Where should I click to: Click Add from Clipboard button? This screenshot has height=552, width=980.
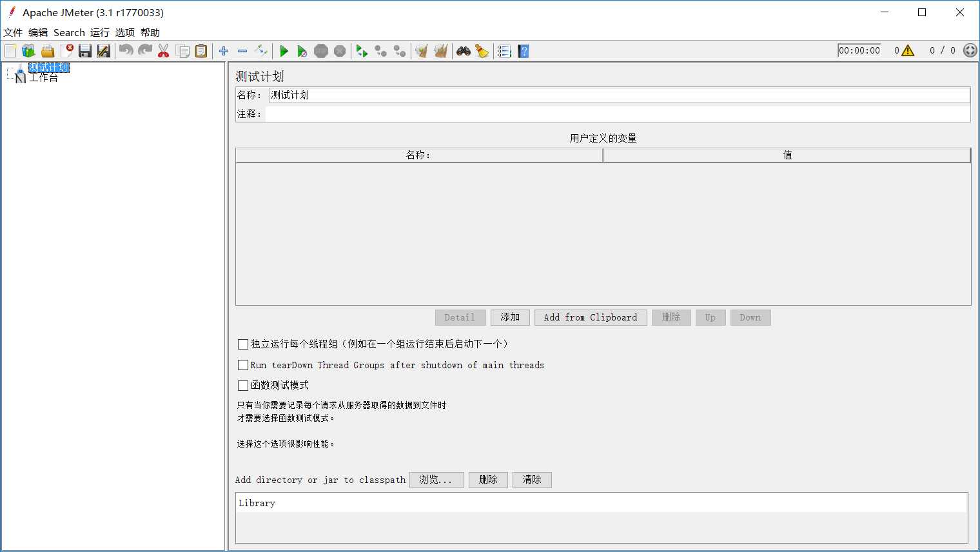[591, 317]
